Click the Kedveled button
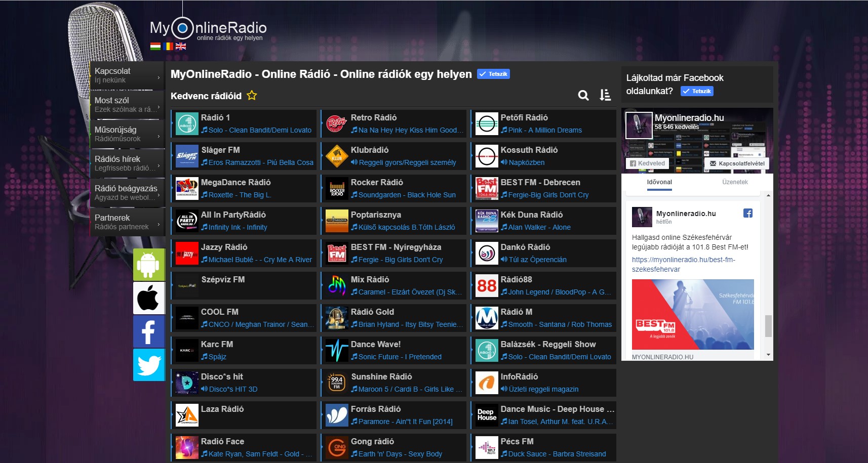The image size is (868, 463). pyautogui.click(x=647, y=163)
